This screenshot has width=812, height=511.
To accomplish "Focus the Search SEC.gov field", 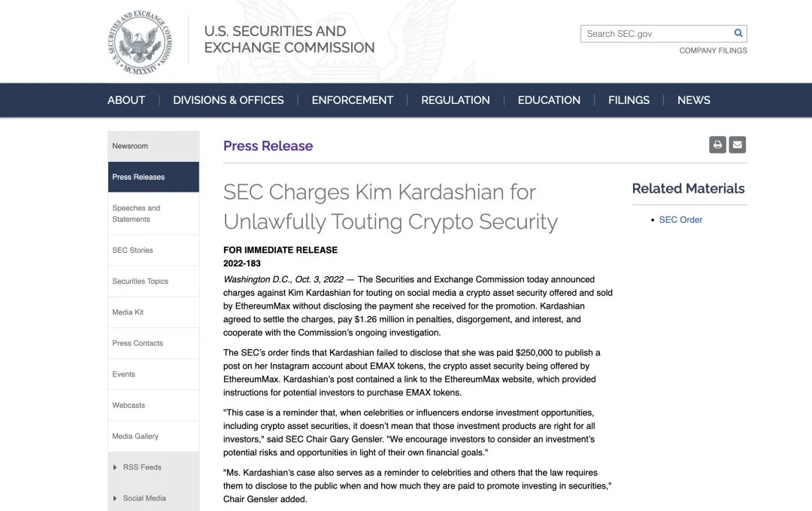I will (656, 34).
